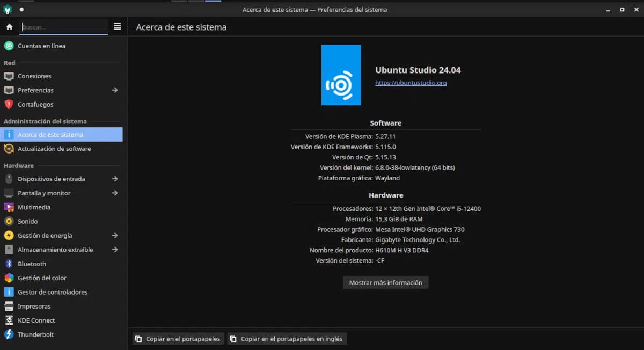Open the KDE Connect icon
This screenshot has height=350, width=644.
pos(9,320)
